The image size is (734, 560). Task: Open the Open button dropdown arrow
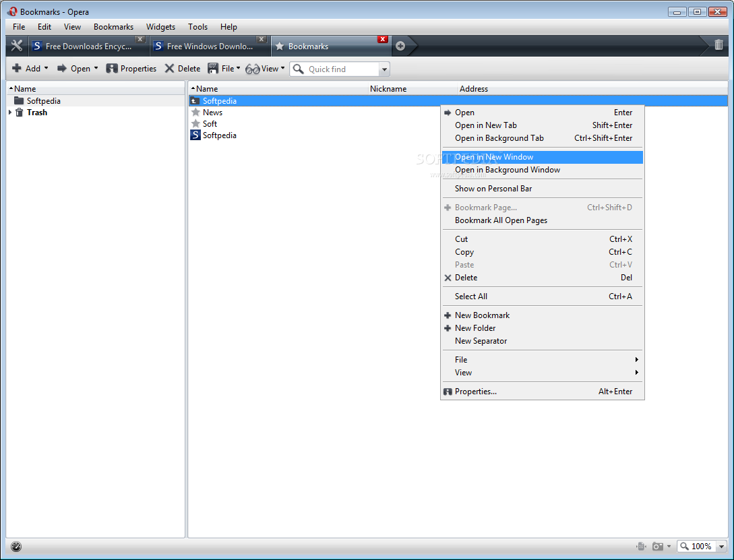tap(96, 68)
